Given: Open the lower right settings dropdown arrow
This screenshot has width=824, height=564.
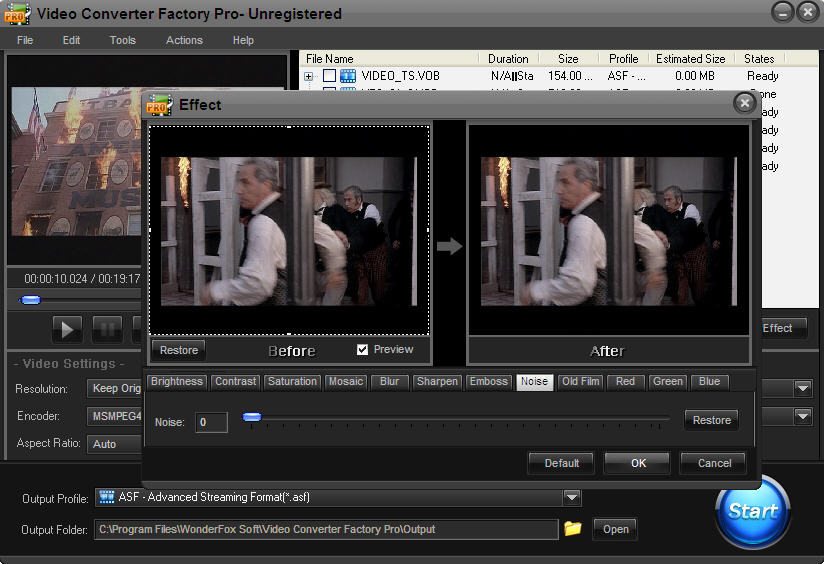Looking at the screenshot, I should coord(803,416).
